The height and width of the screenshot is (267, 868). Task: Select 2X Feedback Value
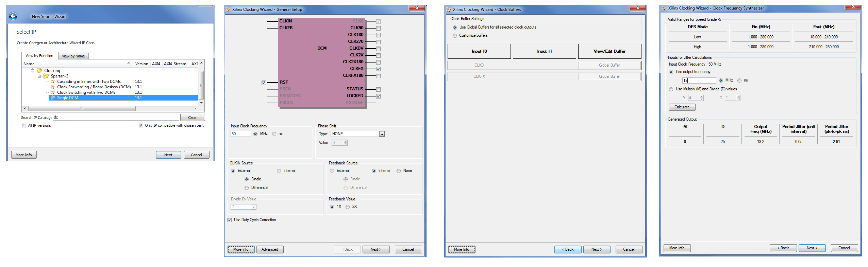pos(348,207)
